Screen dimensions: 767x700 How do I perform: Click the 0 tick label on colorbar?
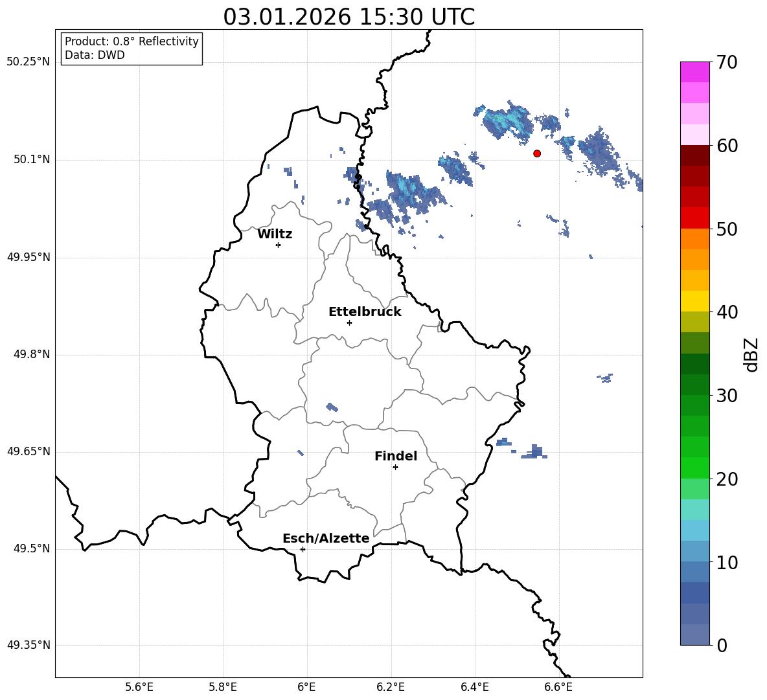tap(722, 645)
